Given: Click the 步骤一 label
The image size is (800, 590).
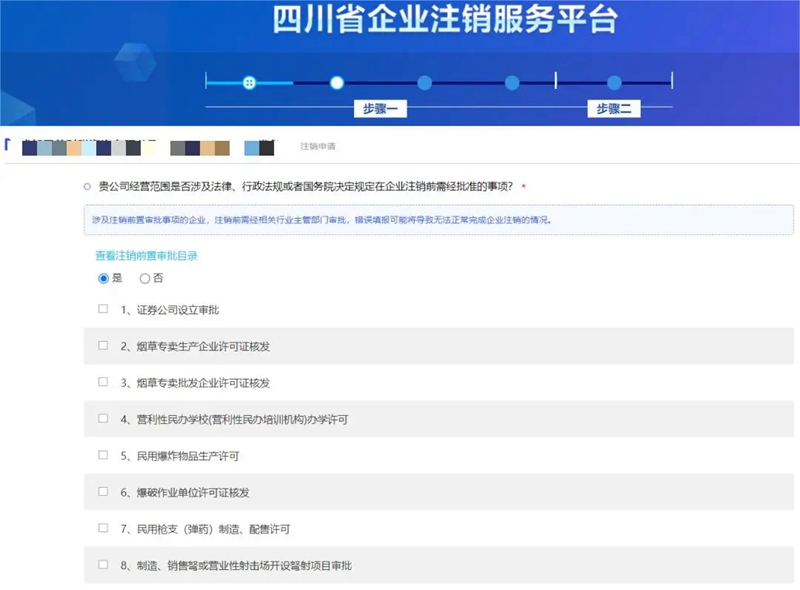Looking at the screenshot, I should [381, 109].
